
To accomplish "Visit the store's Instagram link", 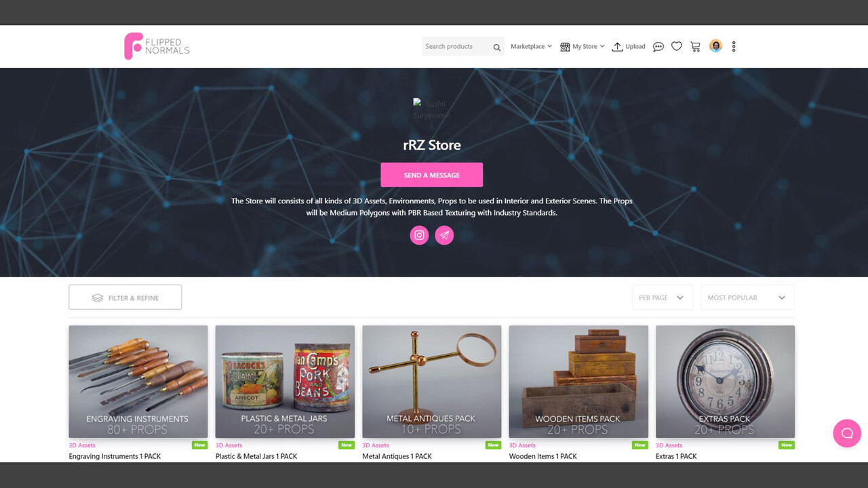I will [419, 235].
